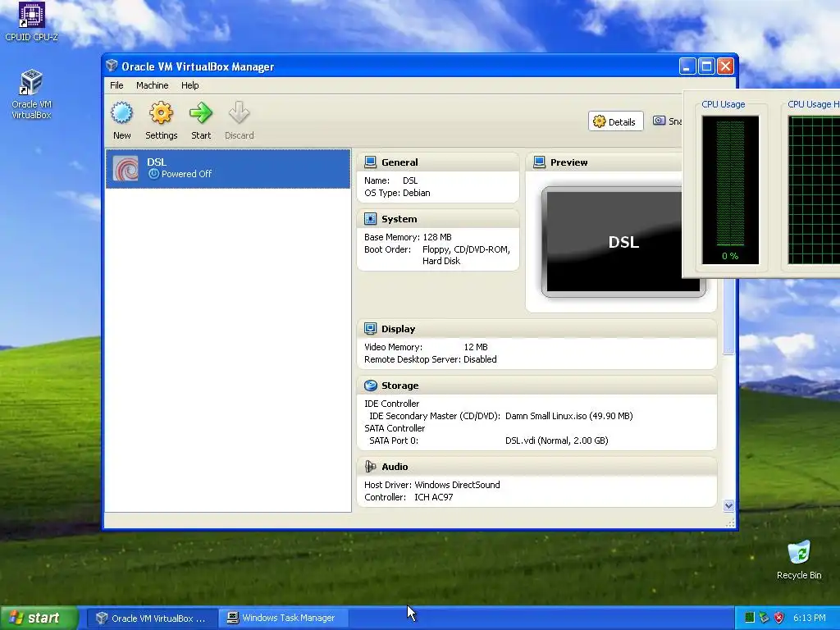
Task: Open the Windows Start menu
Action: (x=39, y=618)
